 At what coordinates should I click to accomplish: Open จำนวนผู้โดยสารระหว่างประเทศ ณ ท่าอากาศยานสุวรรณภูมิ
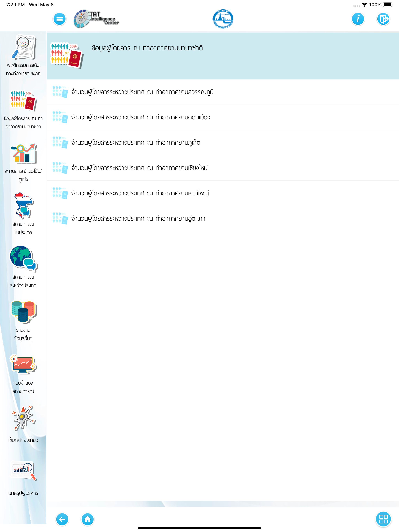pos(223,92)
